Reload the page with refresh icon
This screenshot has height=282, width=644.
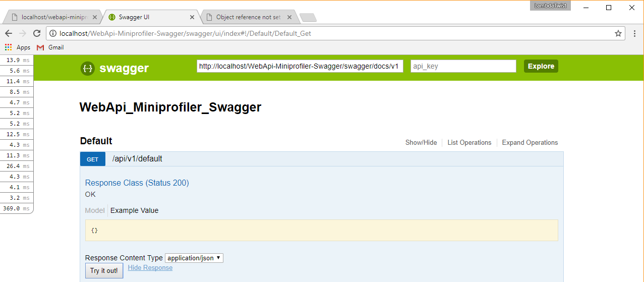coord(37,33)
